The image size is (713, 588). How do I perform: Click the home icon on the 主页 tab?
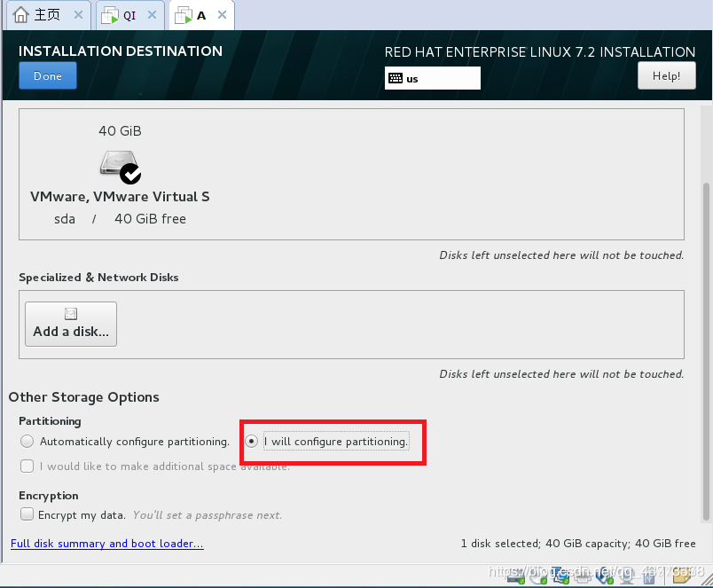(21, 15)
